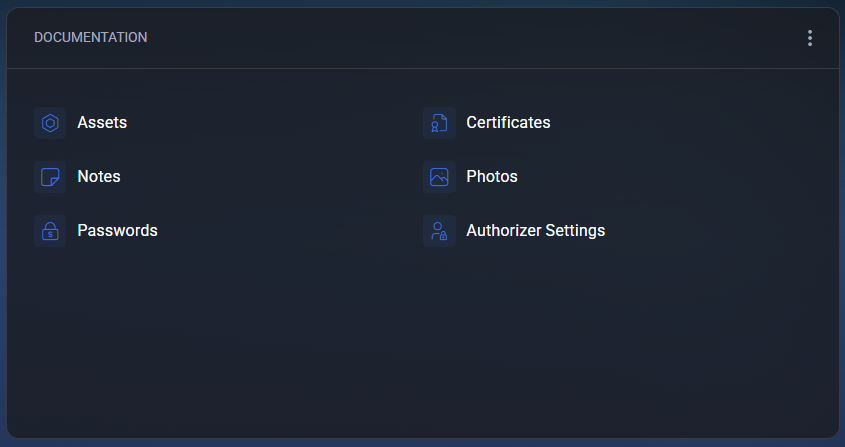
Task: Navigate to the Photos text link
Action: (x=492, y=177)
